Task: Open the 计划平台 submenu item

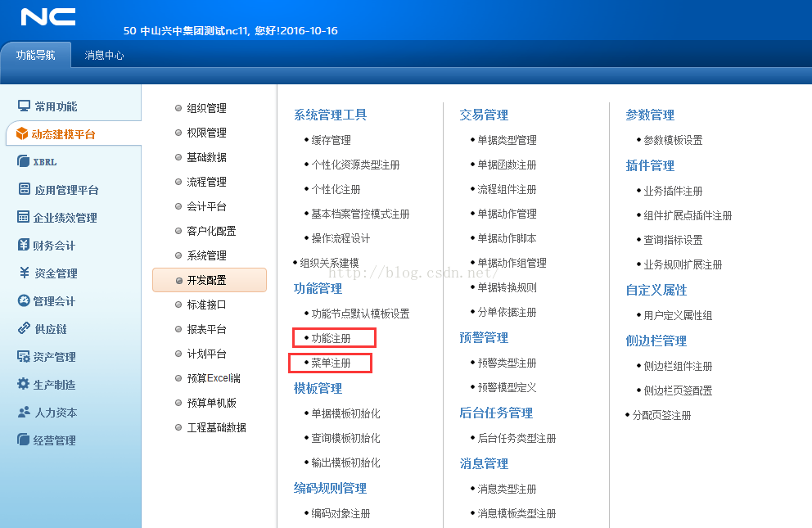Action: (206, 354)
